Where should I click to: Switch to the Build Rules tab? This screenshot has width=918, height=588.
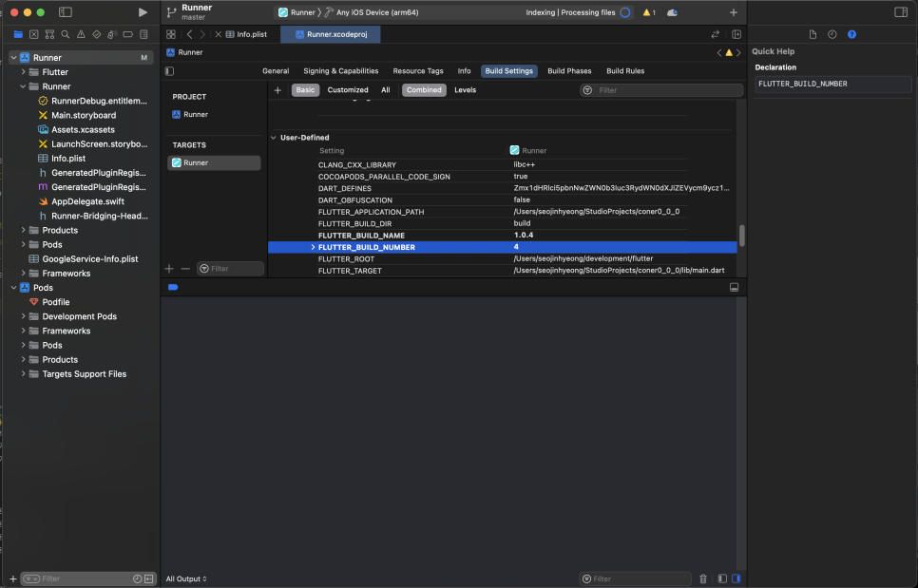pos(625,71)
